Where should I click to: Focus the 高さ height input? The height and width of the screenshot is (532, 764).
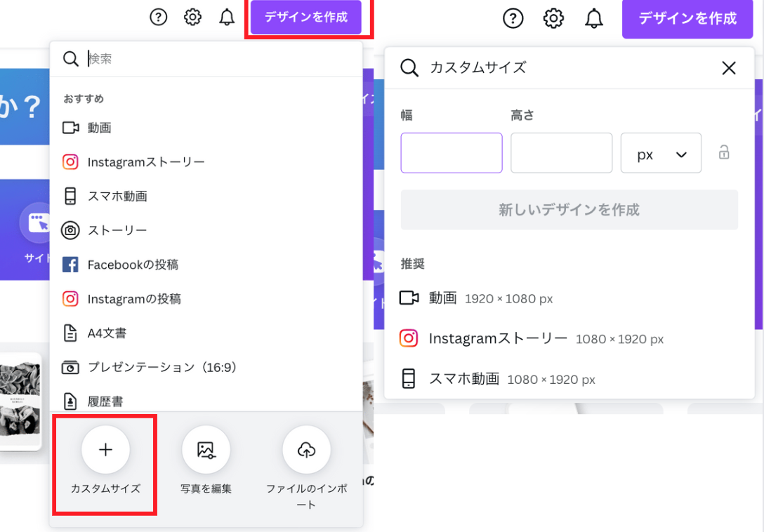(x=561, y=153)
